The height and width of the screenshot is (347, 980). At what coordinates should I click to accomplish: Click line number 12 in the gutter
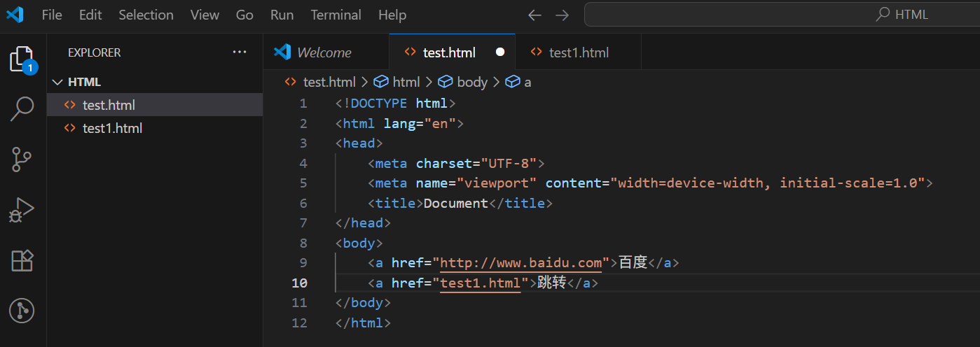pyautogui.click(x=300, y=323)
